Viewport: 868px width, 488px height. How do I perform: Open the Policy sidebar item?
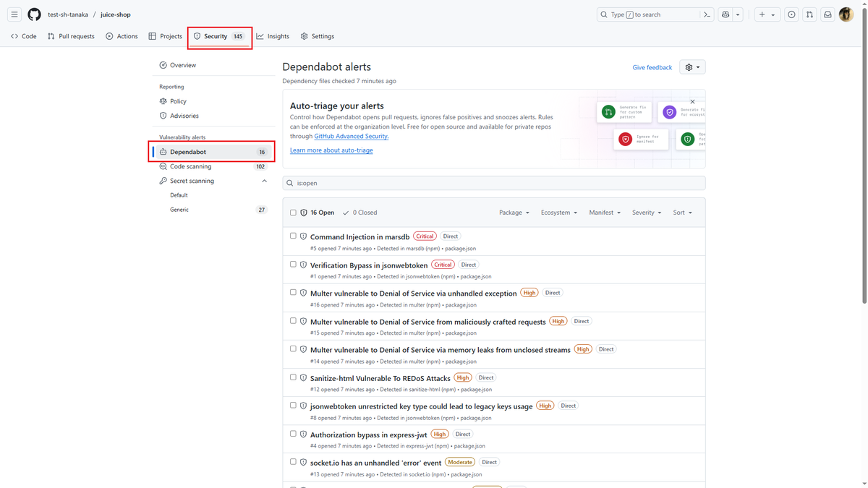click(213, 101)
